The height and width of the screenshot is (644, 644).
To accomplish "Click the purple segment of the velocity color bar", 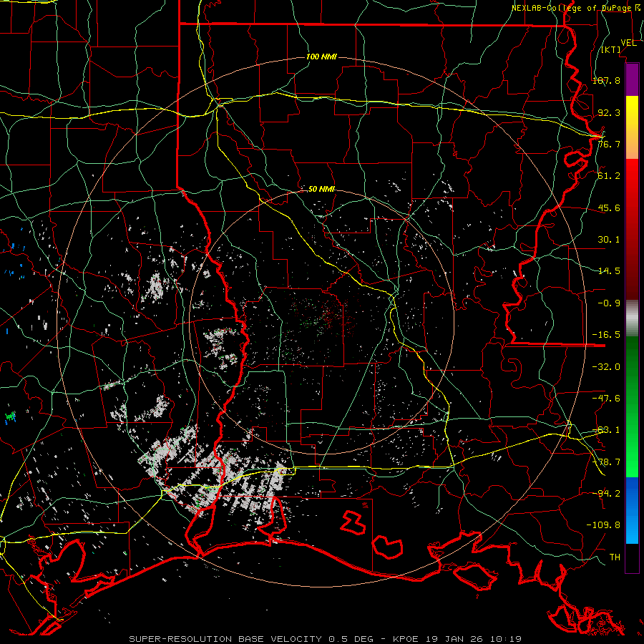I will click(632, 80).
